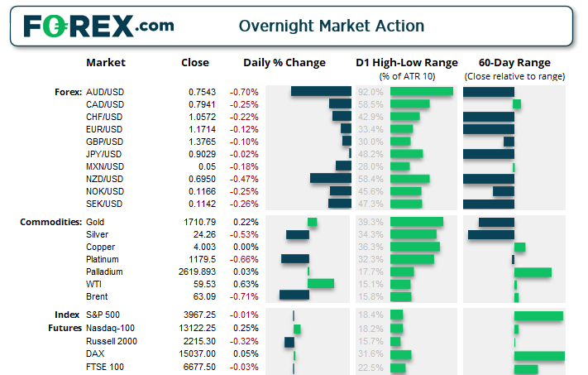Click the 60-Day Range column header
The image size is (588, 375).
point(514,63)
